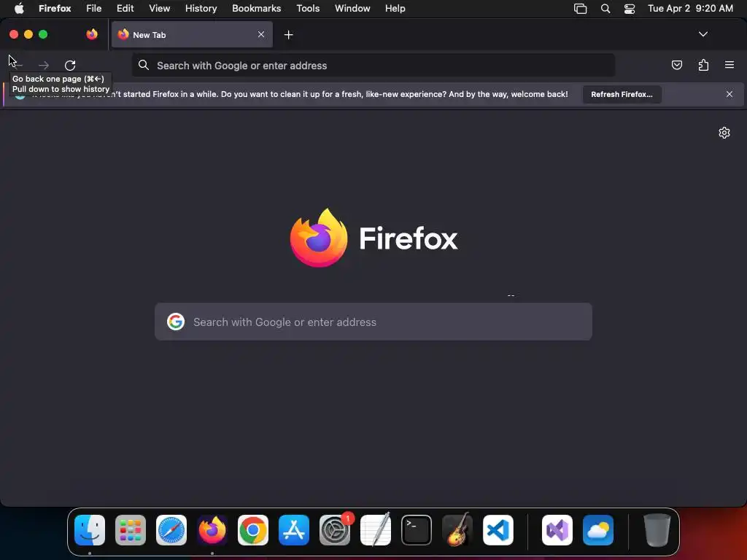Screen dimensions: 747x560
Task: Open Save to Pocket icon
Action: tap(676, 65)
